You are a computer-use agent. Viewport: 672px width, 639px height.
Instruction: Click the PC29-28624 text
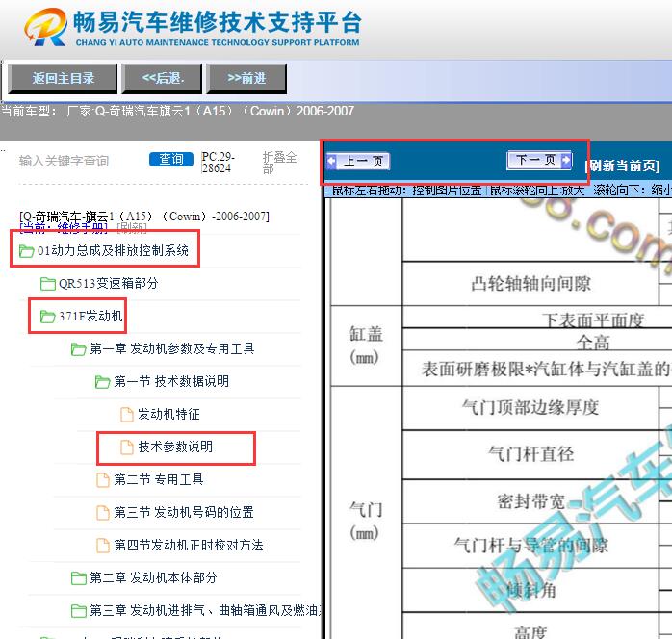click(x=219, y=163)
